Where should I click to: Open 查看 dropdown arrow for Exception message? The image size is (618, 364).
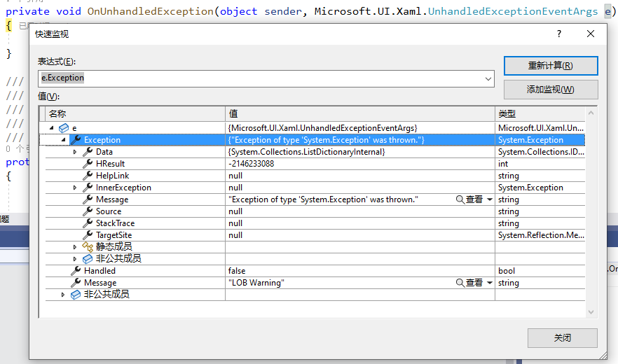coord(490,199)
